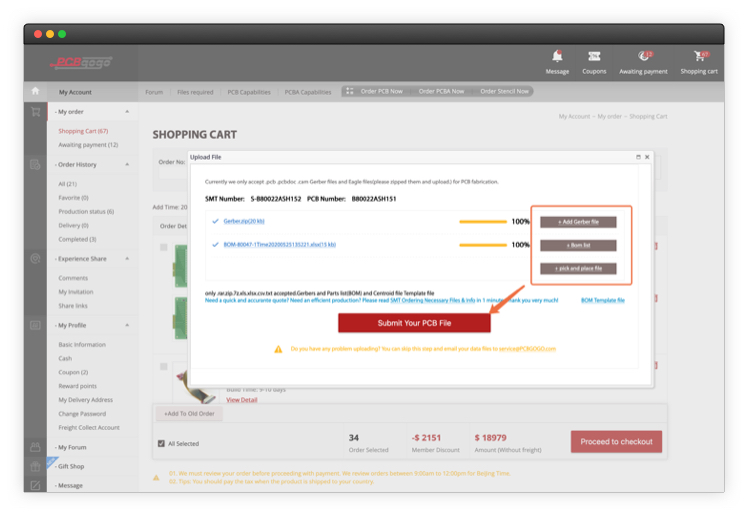Open Freight Collect Account in sidebar
Image resolution: width=748 pixels, height=516 pixels.
[x=89, y=428]
